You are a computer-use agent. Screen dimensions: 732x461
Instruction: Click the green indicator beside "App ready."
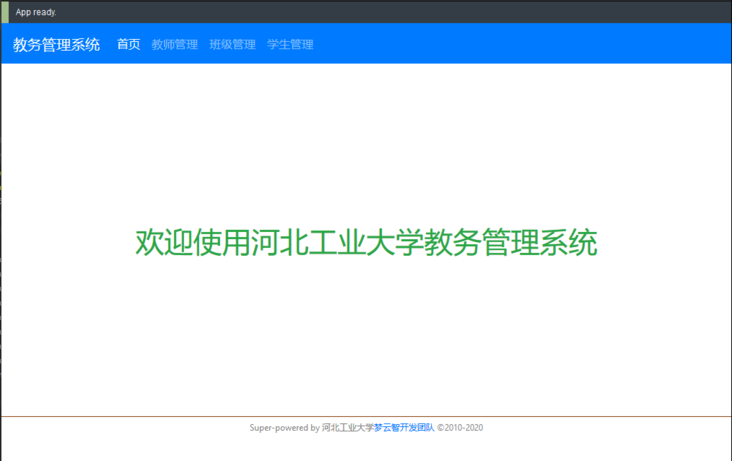click(x=4, y=11)
